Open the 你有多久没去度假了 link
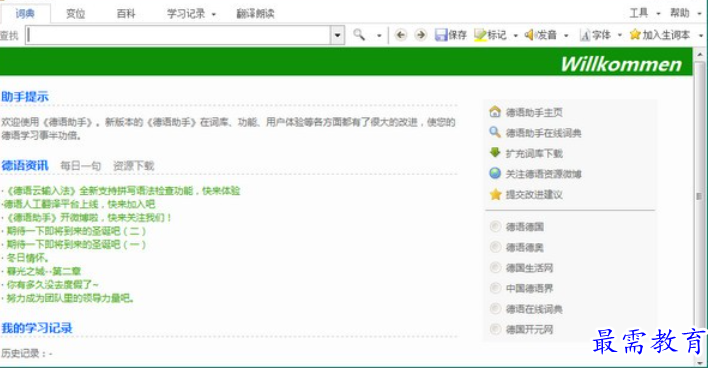 click(52, 285)
